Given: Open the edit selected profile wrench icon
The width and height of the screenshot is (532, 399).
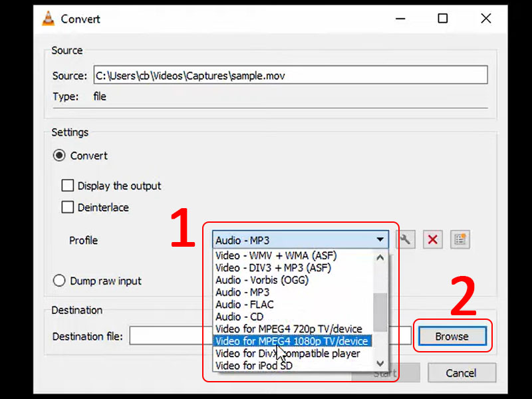Looking at the screenshot, I should tap(406, 239).
